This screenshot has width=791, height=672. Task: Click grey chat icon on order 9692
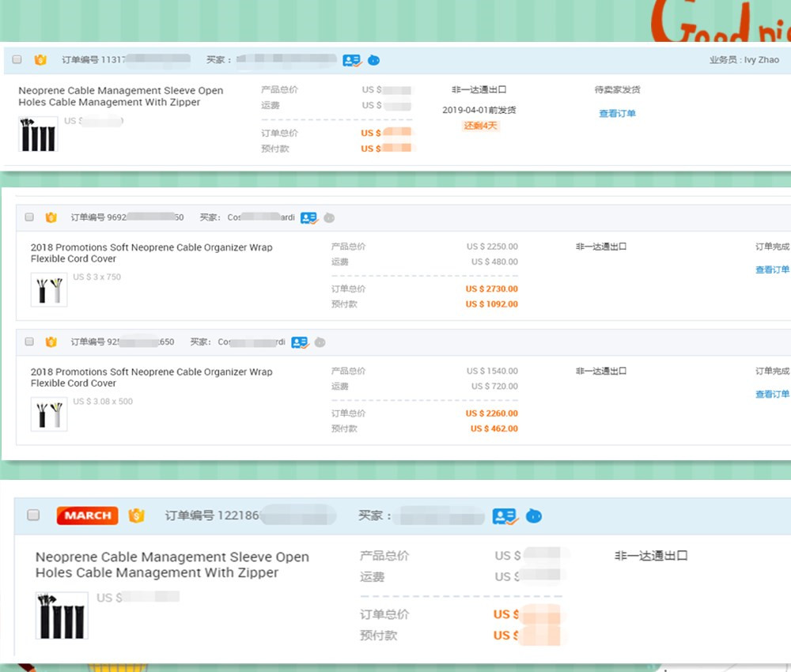[329, 217]
